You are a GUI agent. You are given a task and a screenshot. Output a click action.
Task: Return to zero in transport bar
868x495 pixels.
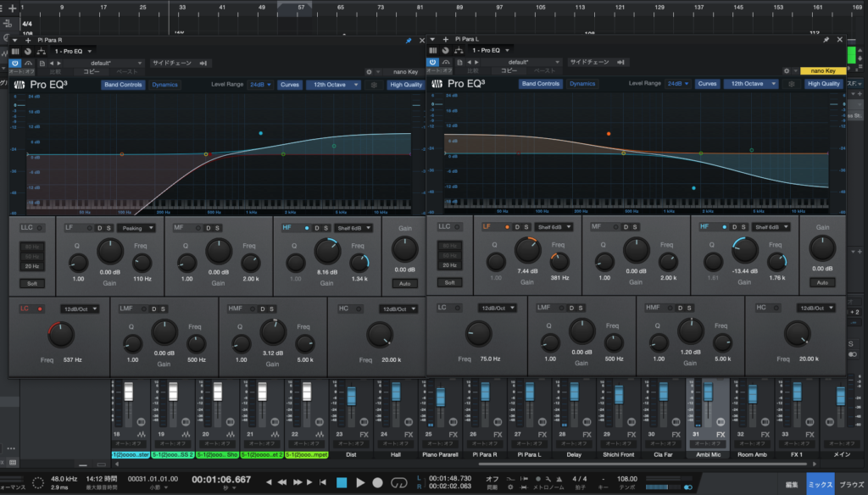coord(323,482)
